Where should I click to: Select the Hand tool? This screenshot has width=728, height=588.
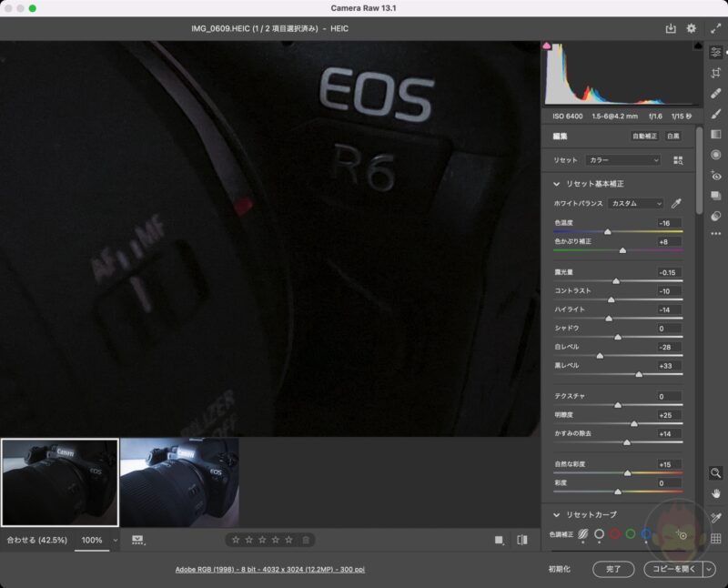pyautogui.click(x=716, y=492)
